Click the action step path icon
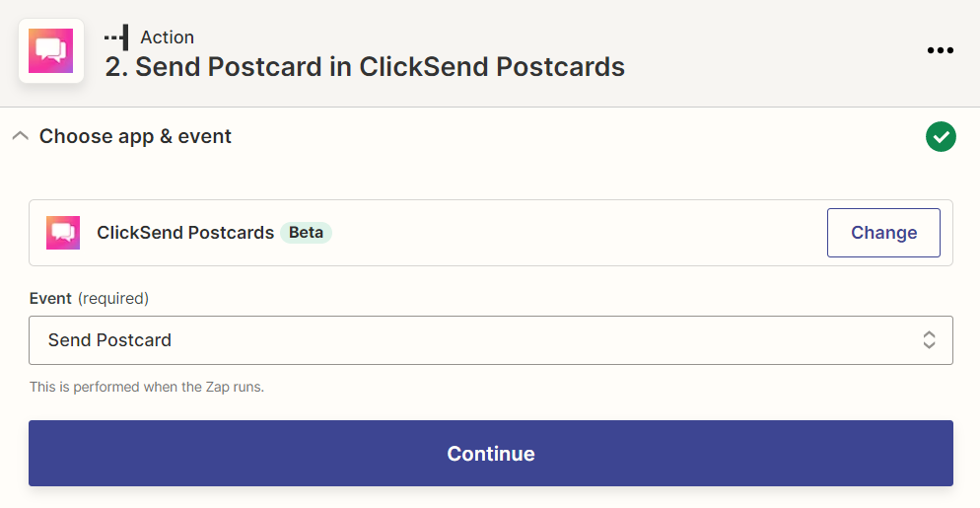 (117, 37)
